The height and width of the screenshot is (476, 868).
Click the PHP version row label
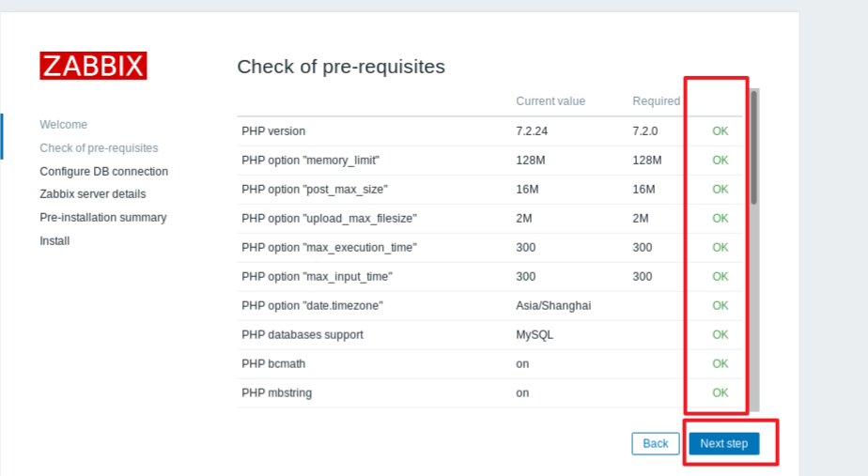273,131
